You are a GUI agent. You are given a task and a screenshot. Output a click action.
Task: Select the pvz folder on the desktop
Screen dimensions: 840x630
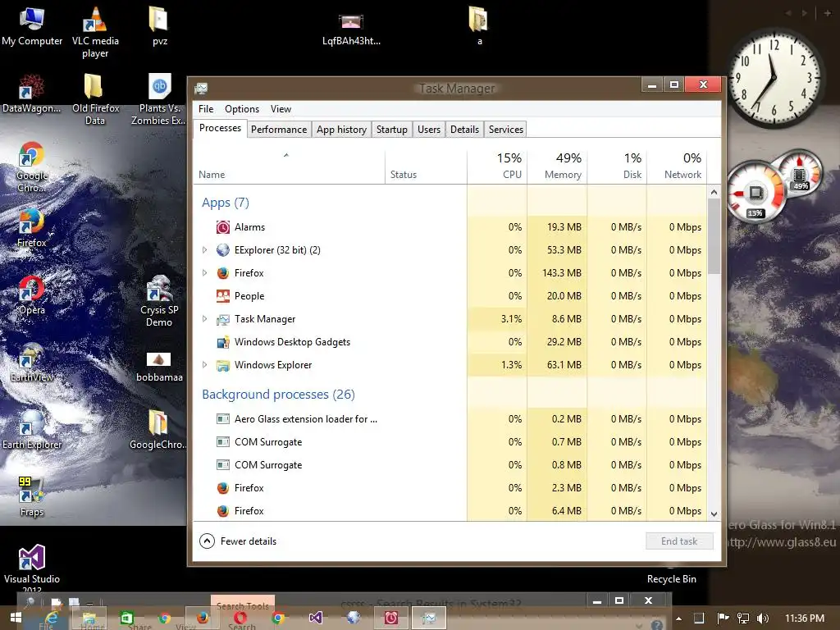[159, 27]
